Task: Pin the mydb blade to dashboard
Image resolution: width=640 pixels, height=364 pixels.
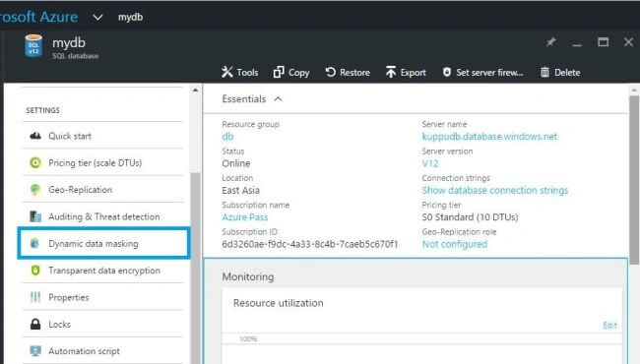Action: [551, 42]
